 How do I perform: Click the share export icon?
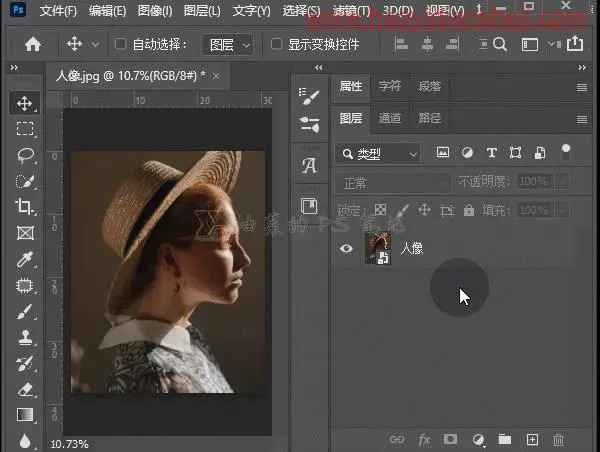point(575,44)
